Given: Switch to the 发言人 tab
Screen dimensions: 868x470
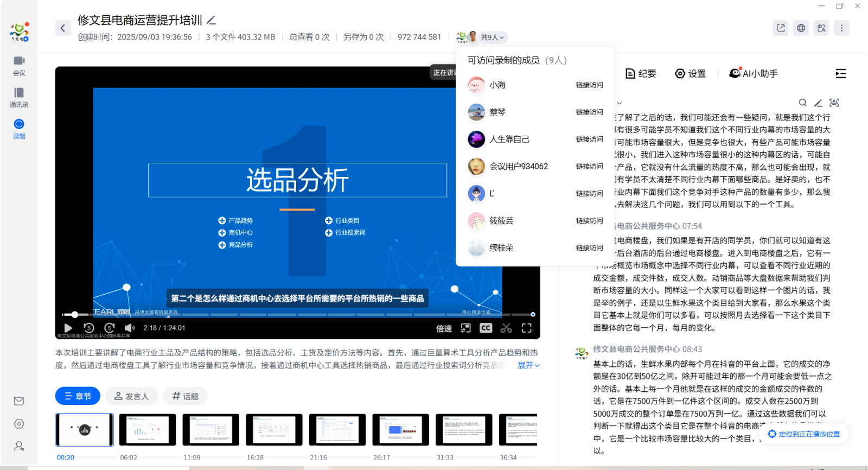Looking at the screenshot, I should tap(131, 396).
